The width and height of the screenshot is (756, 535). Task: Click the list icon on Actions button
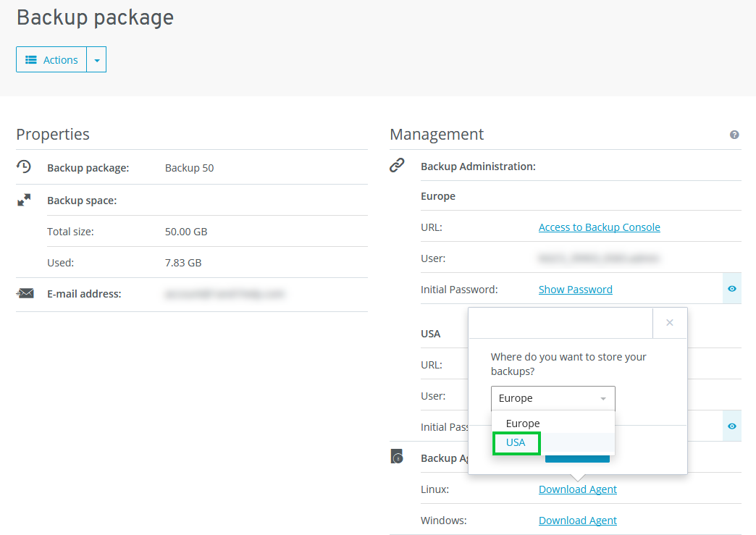(x=31, y=60)
